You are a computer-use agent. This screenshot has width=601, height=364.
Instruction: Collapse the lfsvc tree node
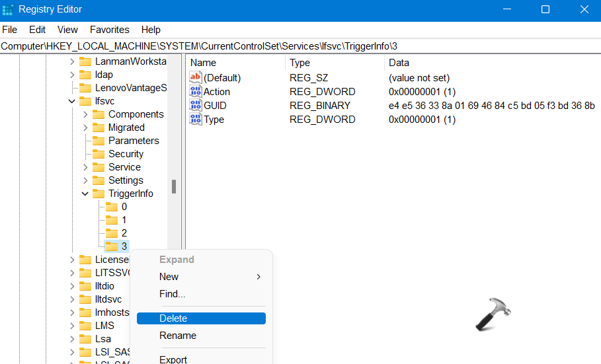(71, 101)
